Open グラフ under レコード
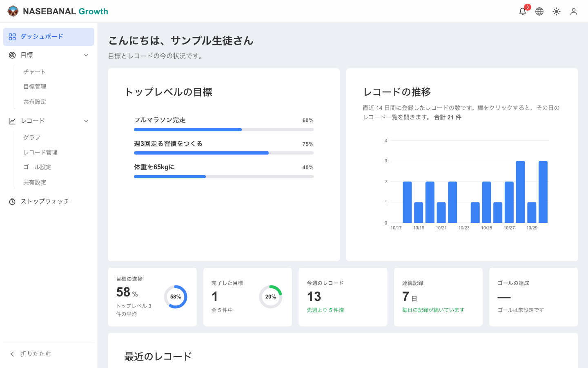 [32, 137]
